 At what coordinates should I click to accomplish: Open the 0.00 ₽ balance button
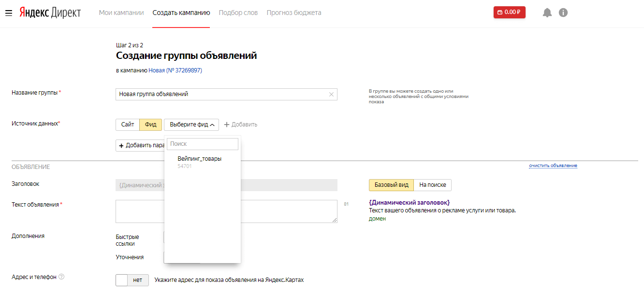pyautogui.click(x=509, y=13)
